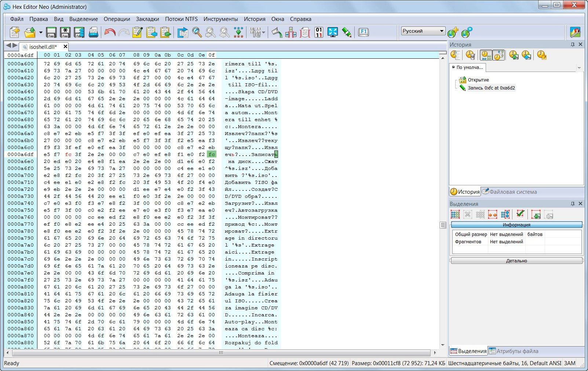
Task: Click the grey Redo arrow icon
Action: 124,32
